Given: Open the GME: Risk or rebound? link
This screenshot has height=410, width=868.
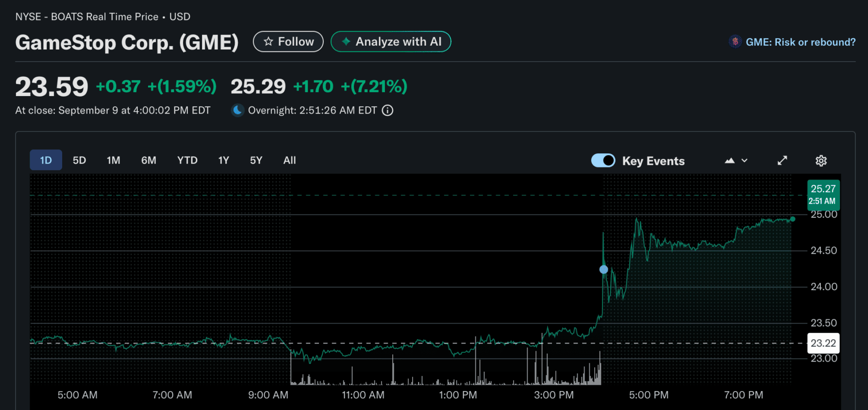Looking at the screenshot, I should click(801, 42).
